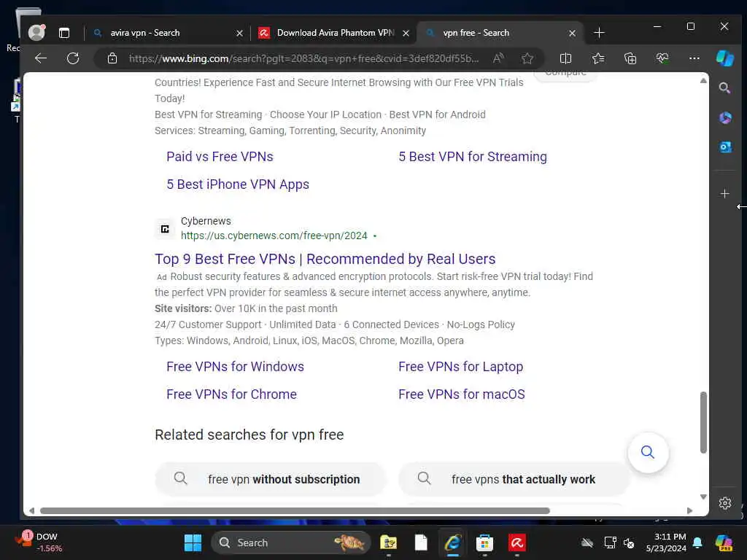Screen dimensions: 747x560
Task: Search 'free vpns that actually work' suggestion
Action: (x=514, y=479)
